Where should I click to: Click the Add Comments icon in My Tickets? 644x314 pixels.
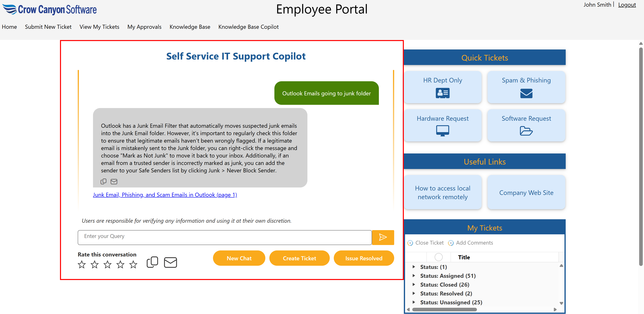451,243
